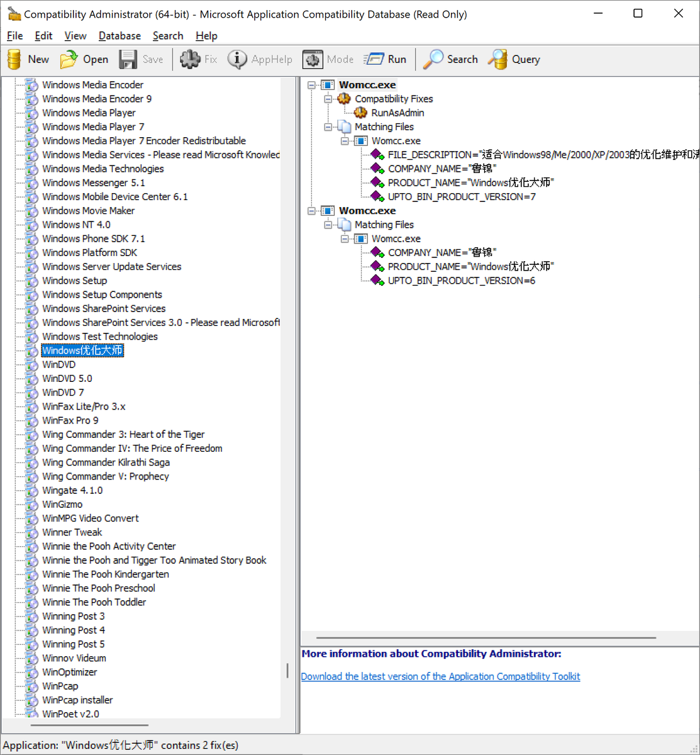Select Wing Commander V: Prophecy entry
Viewport: 700px width, 755px height.
coord(106,476)
